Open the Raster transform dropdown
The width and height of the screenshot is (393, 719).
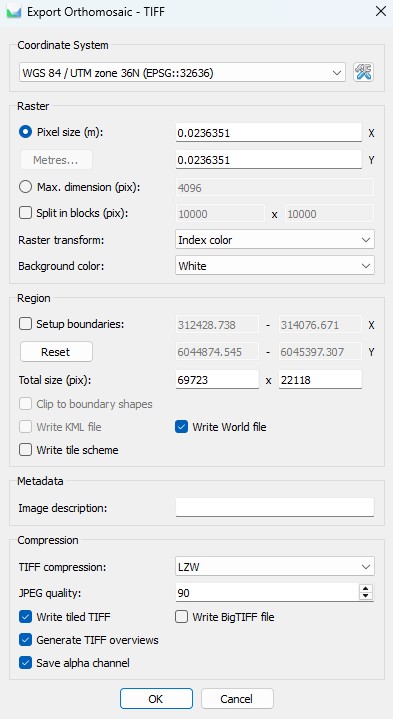(x=275, y=240)
